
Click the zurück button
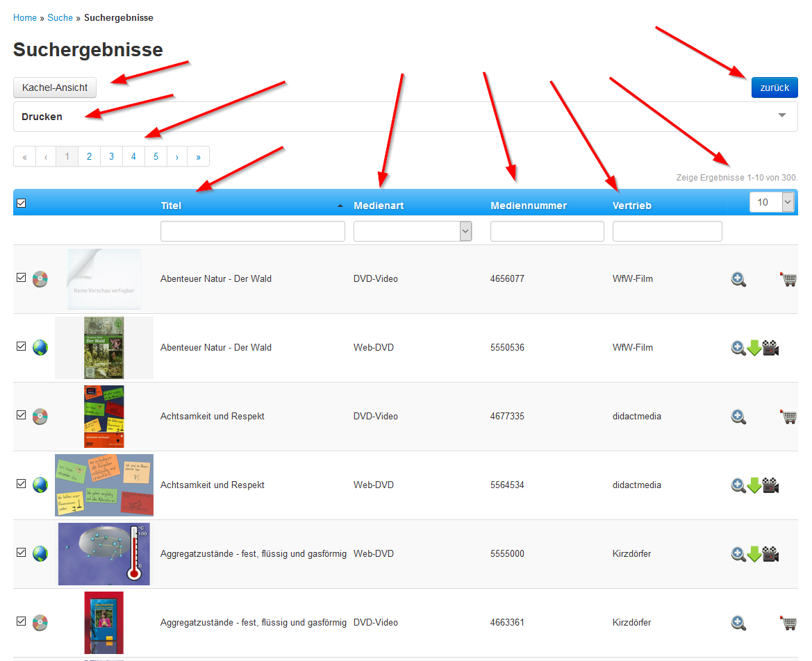coord(774,87)
